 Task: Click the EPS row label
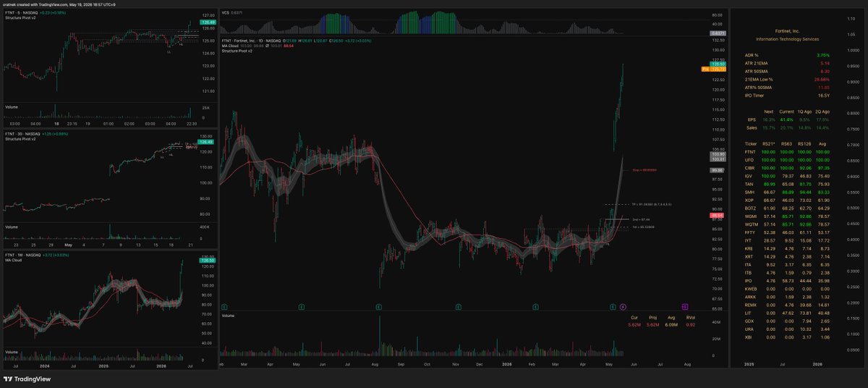[x=752, y=119]
